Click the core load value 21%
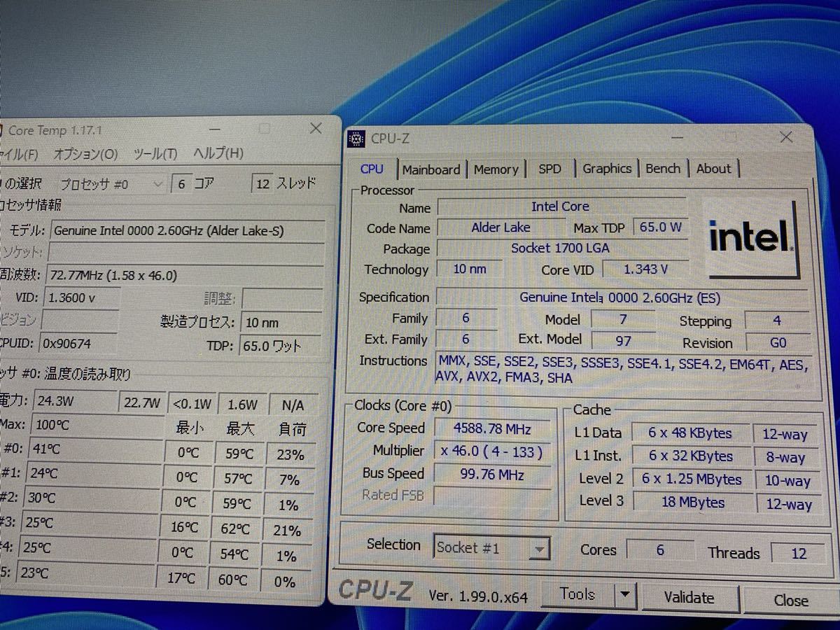The height and width of the screenshot is (630, 840). coord(288,530)
